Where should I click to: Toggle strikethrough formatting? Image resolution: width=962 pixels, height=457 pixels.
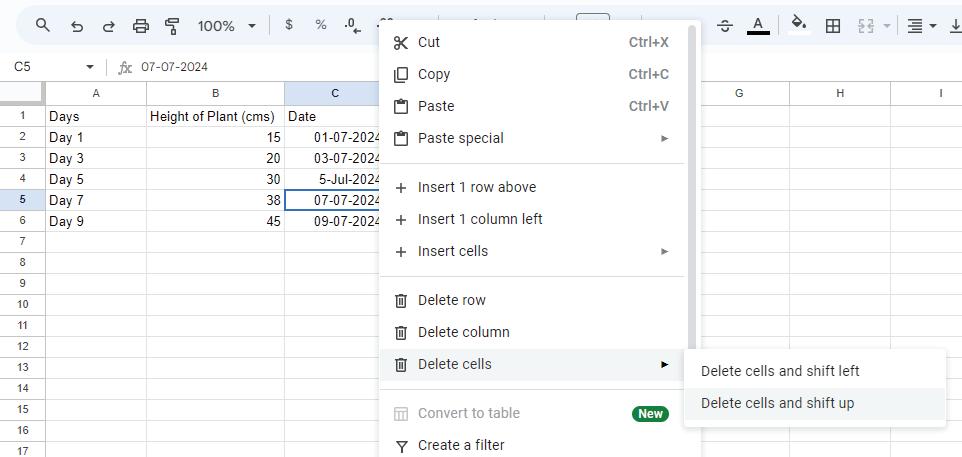pyautogui.click(x=725, y=25)
